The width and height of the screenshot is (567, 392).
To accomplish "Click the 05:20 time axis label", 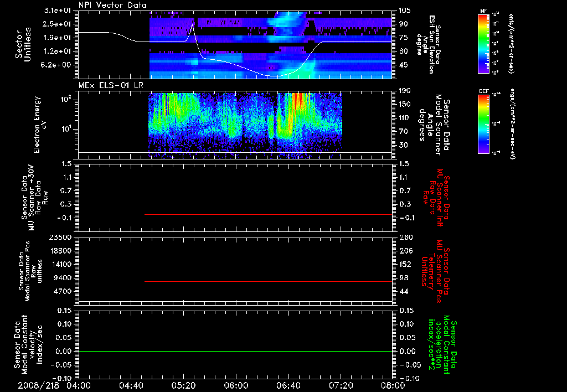I will (x=183, y=385).
